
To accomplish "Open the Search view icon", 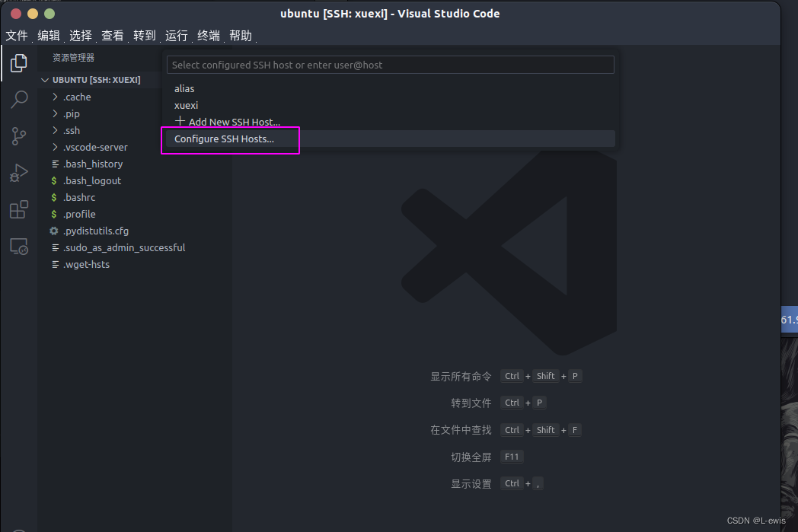I will coord(19,100).
